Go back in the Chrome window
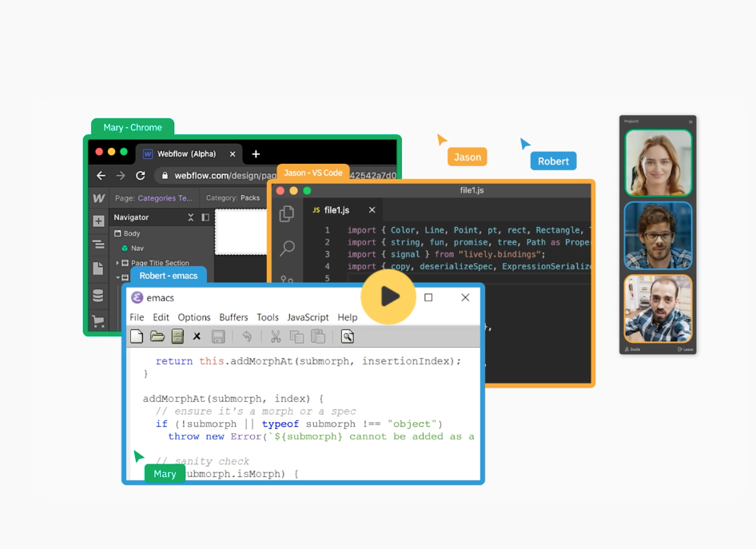This screenshot has height=549, width=756. [101, 176]
